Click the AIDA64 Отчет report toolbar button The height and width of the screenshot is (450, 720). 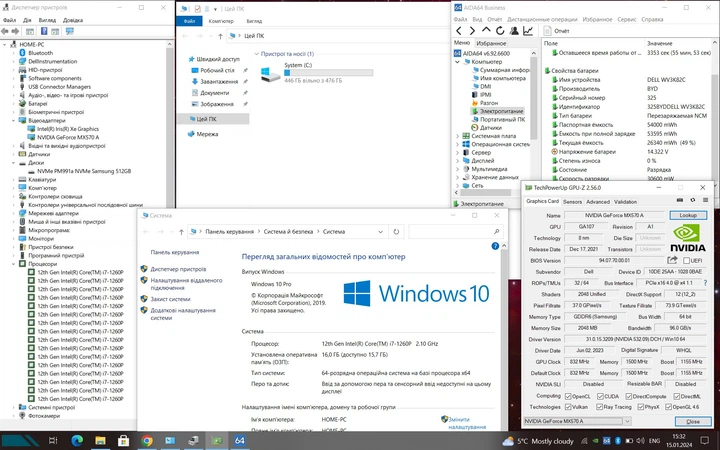point(557,31)
